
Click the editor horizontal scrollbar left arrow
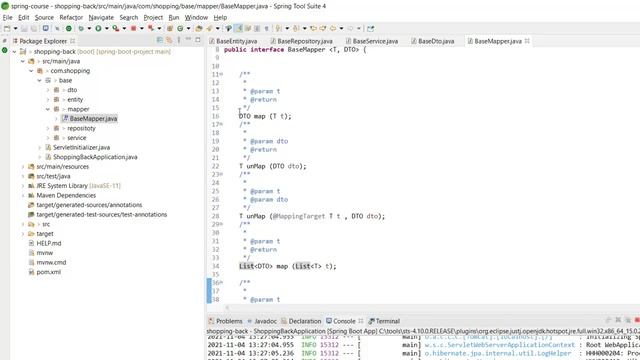coord(227,308)
